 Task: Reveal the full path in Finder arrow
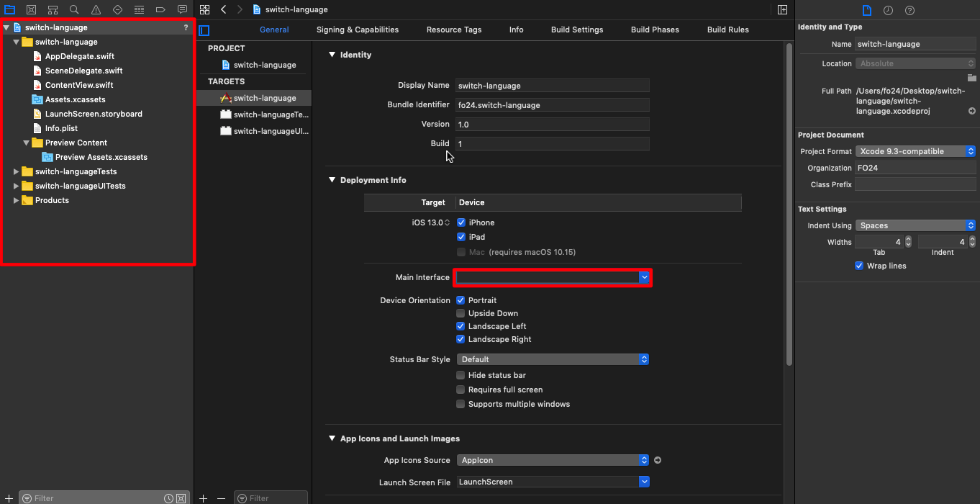click(972, 111)
